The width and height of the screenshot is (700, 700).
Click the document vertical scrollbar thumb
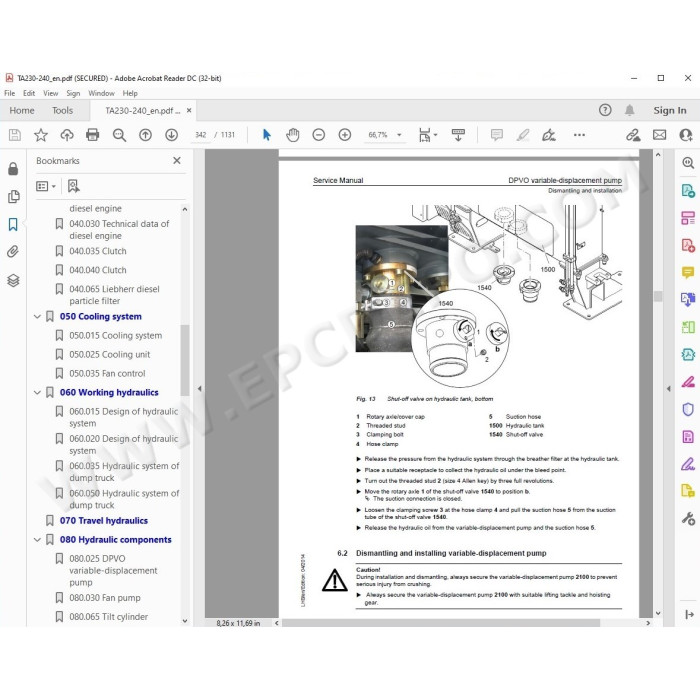pyautogui.click(x=658, y=296)
